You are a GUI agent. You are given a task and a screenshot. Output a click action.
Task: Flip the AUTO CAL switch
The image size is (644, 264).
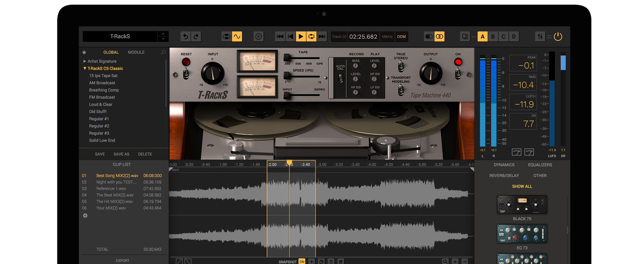340,78
